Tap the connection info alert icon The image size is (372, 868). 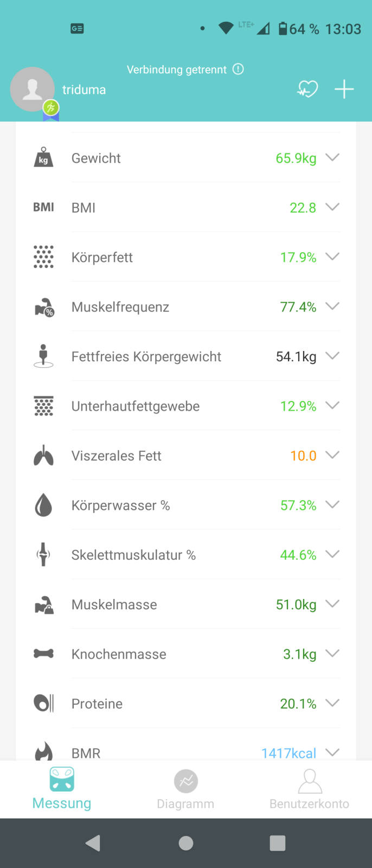(x=238, y=69)
